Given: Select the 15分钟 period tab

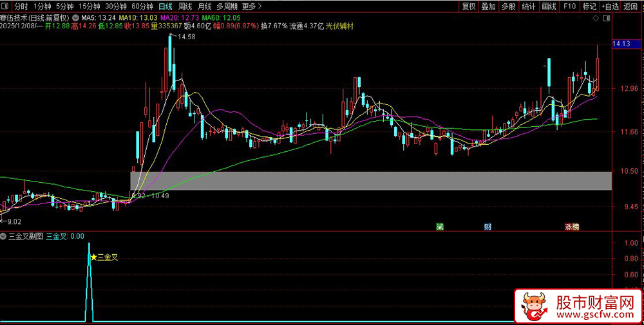Looking at the screenshot, I should coord(89,6).
